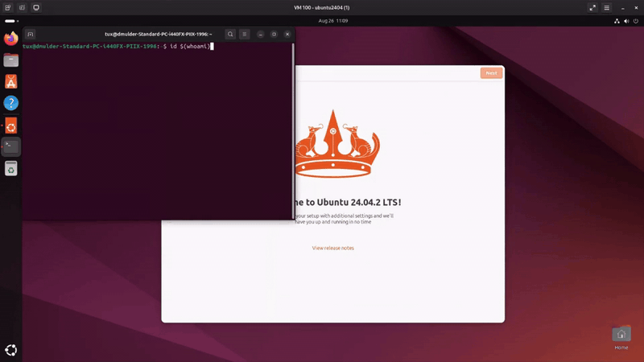Screen dimensions: 644x362
Task: Click the Activities workspace indicator
Action: point(11,21)
